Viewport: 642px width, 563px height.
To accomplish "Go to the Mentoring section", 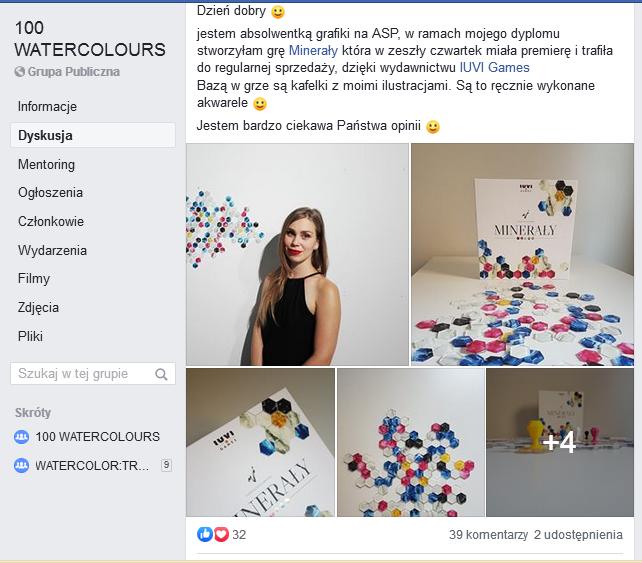I will (x=46, y=164).
